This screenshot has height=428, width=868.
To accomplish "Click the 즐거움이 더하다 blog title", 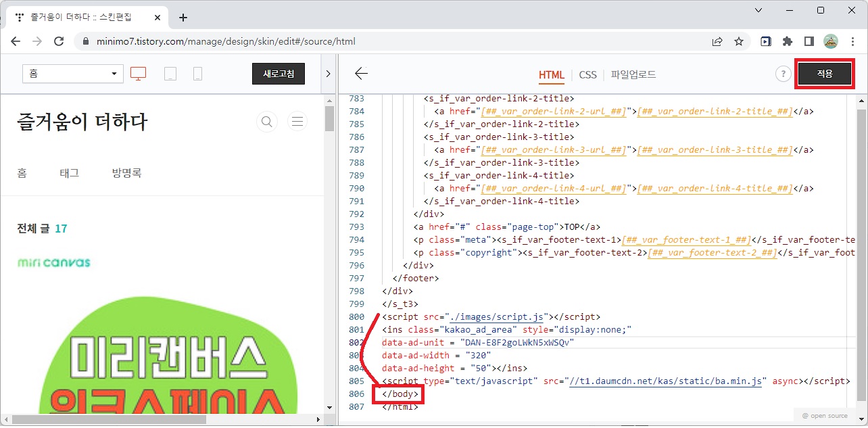I will click(82, 122).
